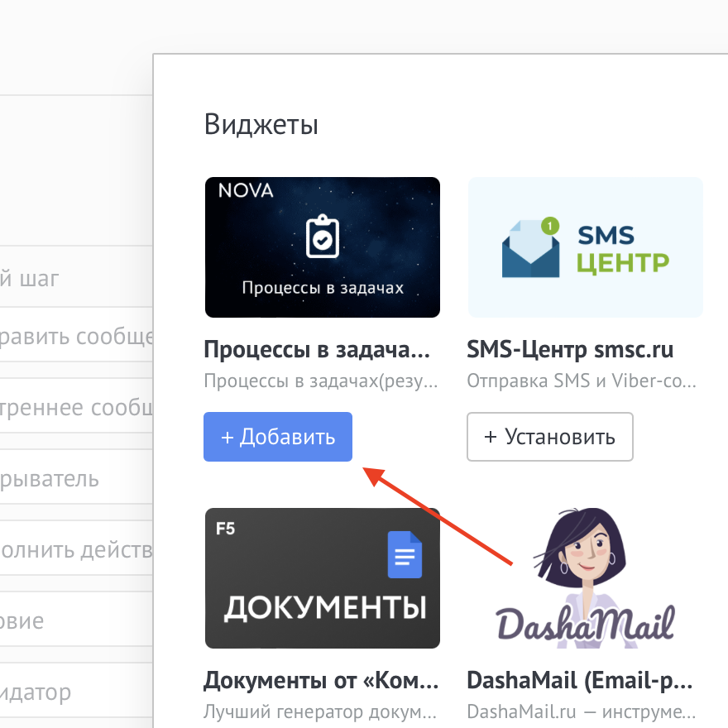Open the "SMS-Центр smsc.ru" widget title
Screen dimensions: 728x728
[570, 350]
